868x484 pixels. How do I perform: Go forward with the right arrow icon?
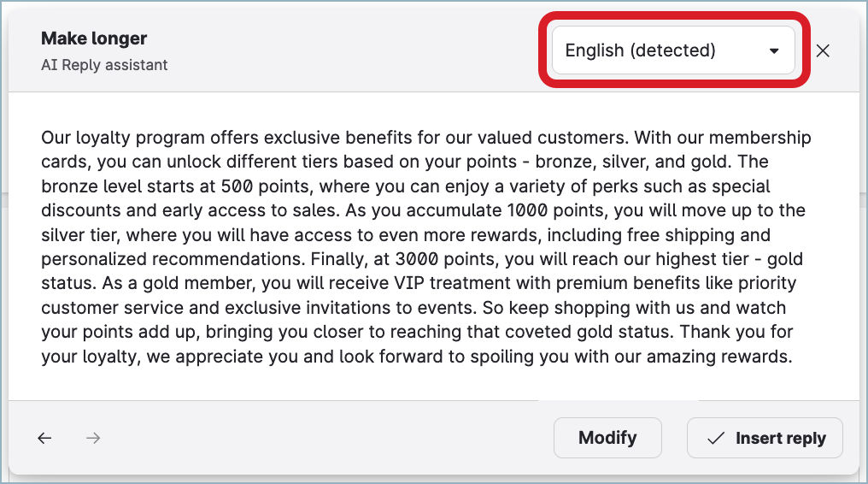pos(94,438)
